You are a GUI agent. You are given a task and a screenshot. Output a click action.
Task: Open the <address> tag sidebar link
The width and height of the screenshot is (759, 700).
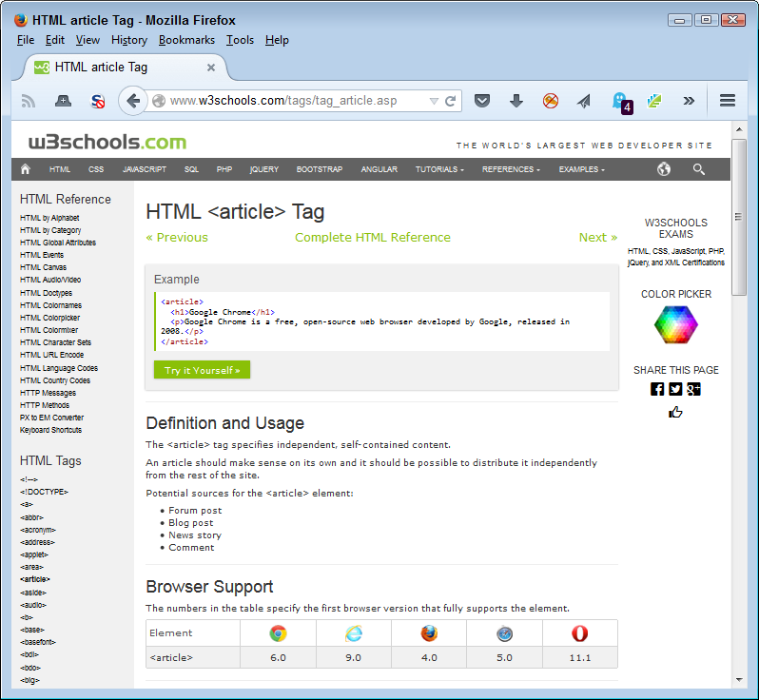37,542
